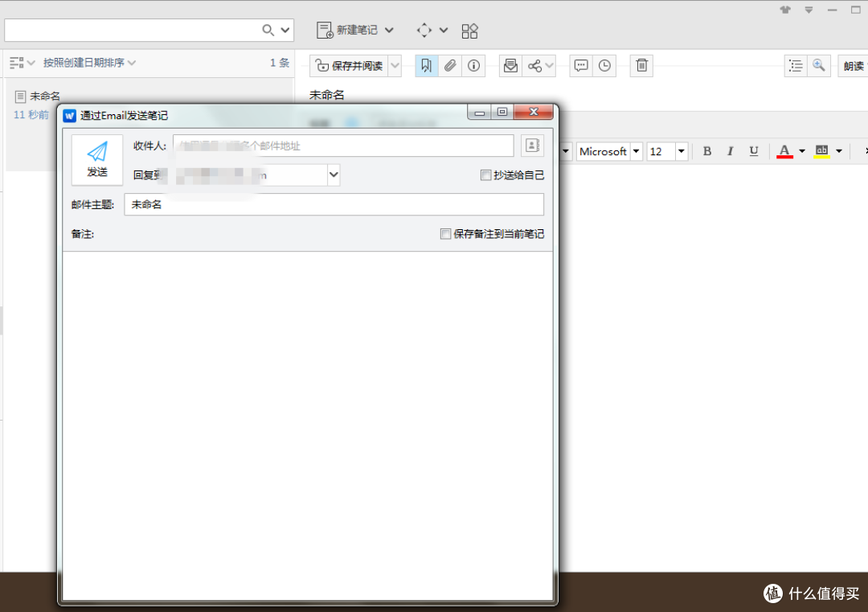Check 抄送给自己 checkbox
The width and height of the screenshot is (868, 612).
[485, 175]
